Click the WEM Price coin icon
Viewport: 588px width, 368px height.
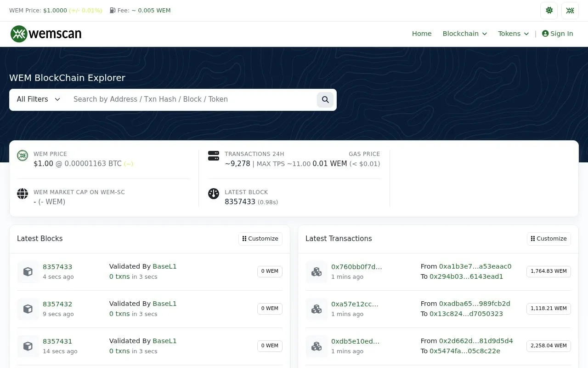pyautogui.click(x=23, y=155)
